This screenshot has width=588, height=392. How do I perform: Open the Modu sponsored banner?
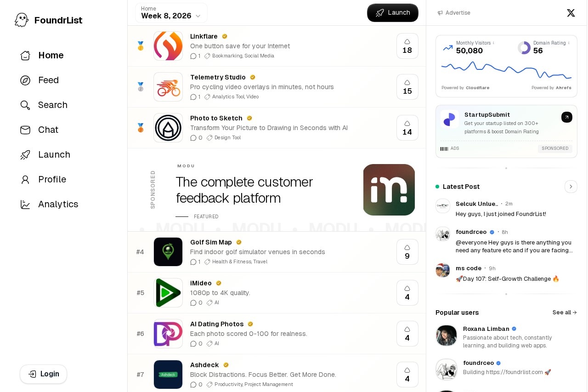[x=277, y=190]
